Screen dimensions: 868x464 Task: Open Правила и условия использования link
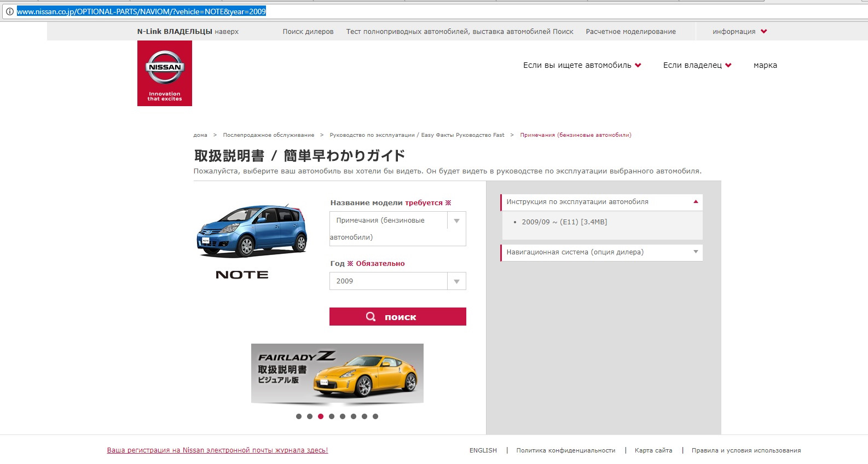click(746, 450)
